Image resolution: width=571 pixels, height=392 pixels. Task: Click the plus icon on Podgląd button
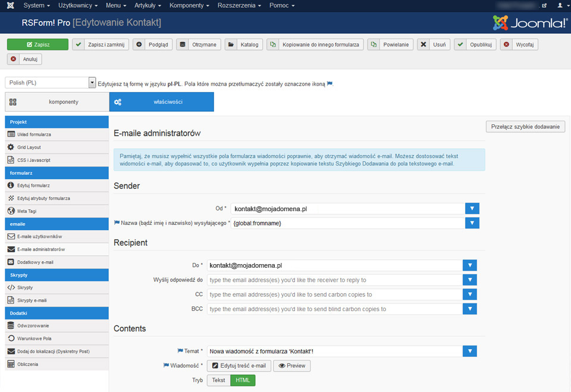click(139, 45)
